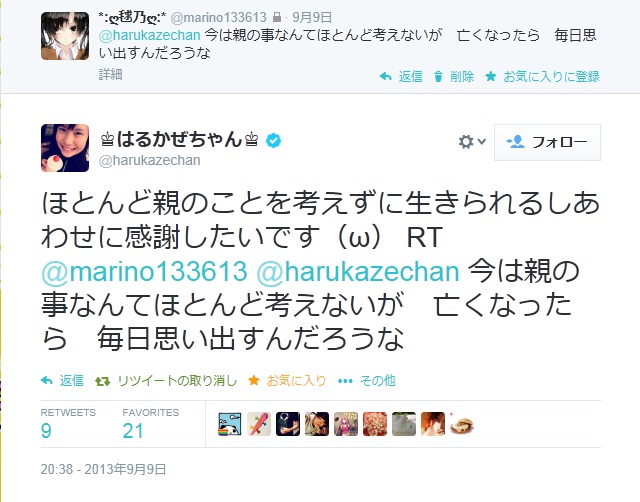Click 返信 reply icon on top tweet
Screen dimensions: 640x502
click(x=386, y=76)
